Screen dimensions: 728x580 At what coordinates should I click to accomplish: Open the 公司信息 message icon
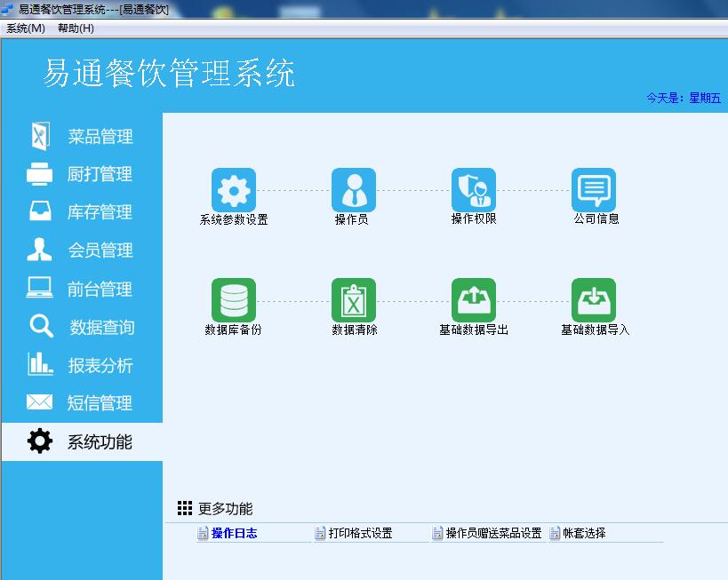(594, 190)
